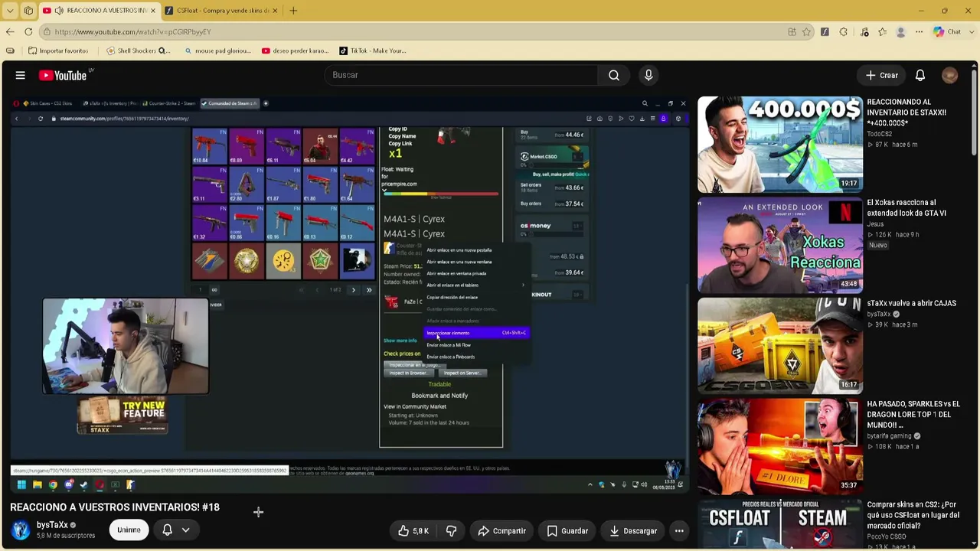Open El Xokas reacciona GTA VI thumbnail
This screenshot has height=551, width=980.
[779, 245]
